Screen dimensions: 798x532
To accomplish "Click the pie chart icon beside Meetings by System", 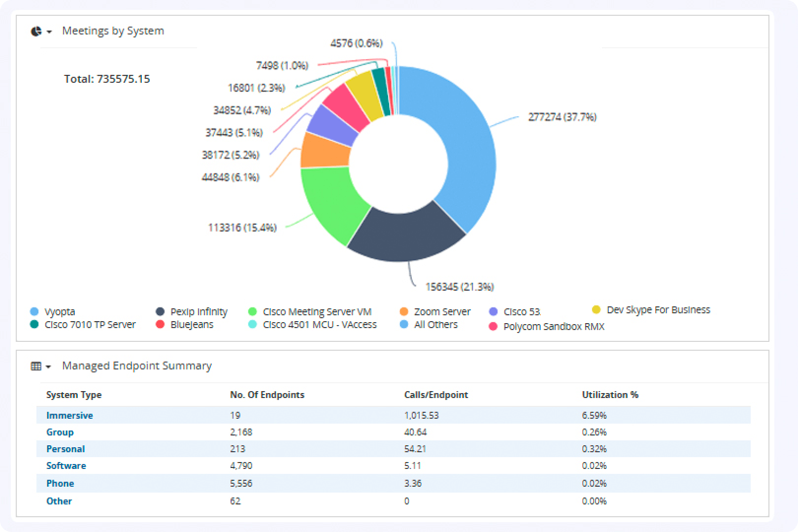I will click(35, 31).
